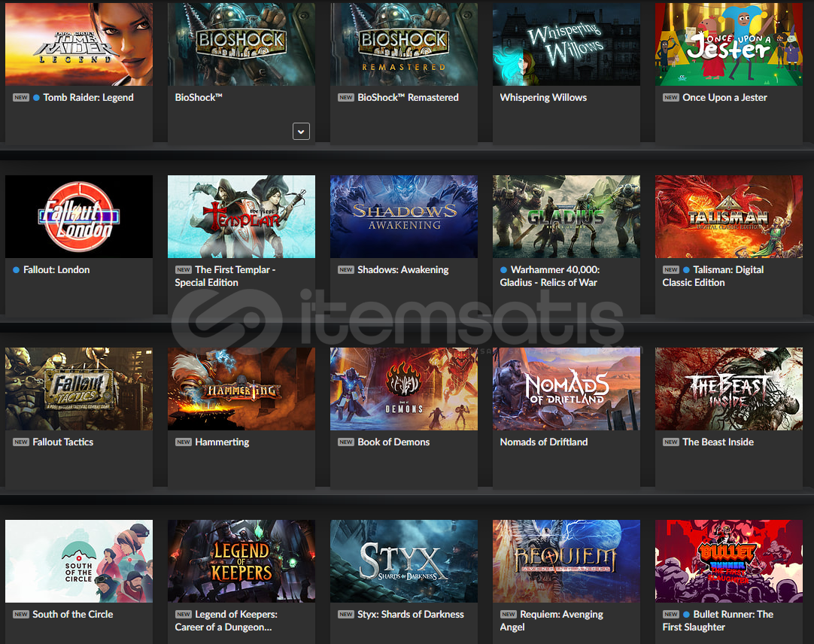The width and height of the screenshot is (814, 644).
Task: Click the NEW badge beside Talisman: Digital
Action: point(671,270)
